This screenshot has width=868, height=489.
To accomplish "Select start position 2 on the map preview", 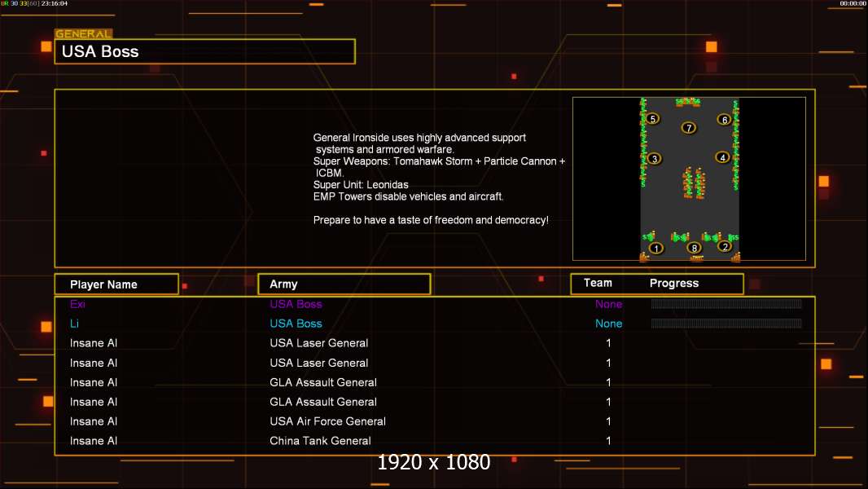I will coord(725,246).
